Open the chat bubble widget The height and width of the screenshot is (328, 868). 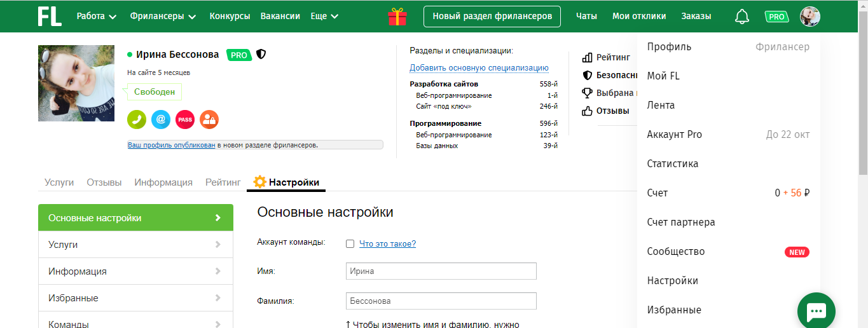pos(816,311)
